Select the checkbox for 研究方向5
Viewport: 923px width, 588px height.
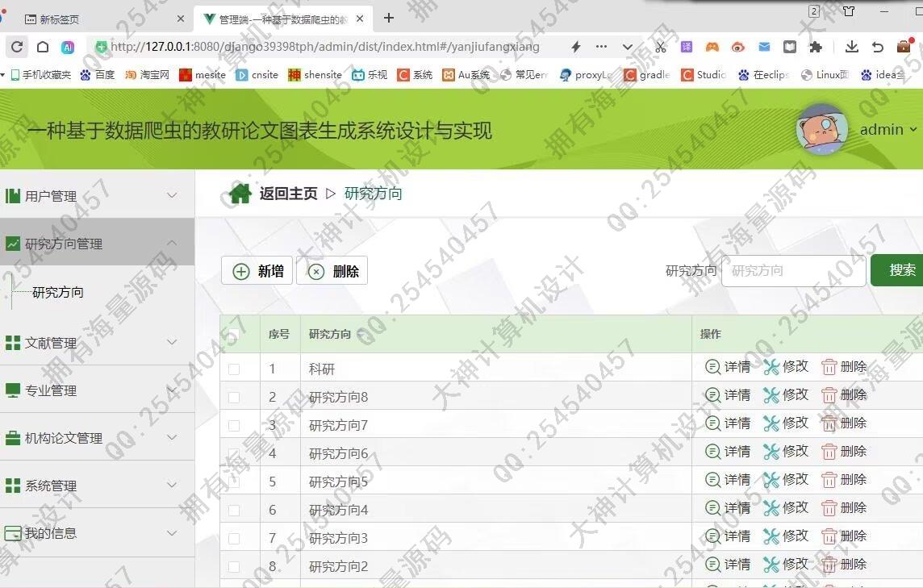click(234, 482)
